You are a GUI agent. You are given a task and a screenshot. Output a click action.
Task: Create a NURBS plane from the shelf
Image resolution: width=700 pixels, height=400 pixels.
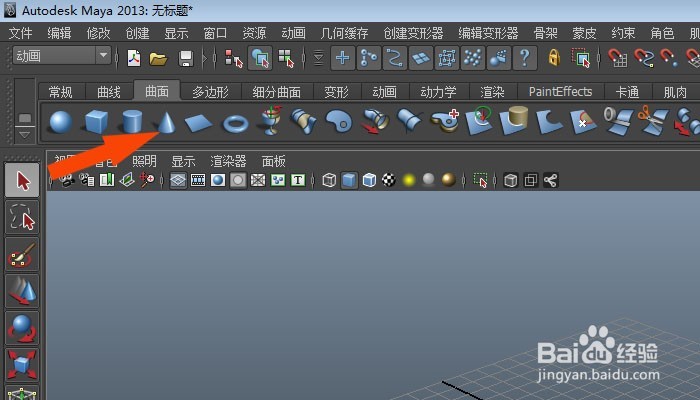coord(199,123)
